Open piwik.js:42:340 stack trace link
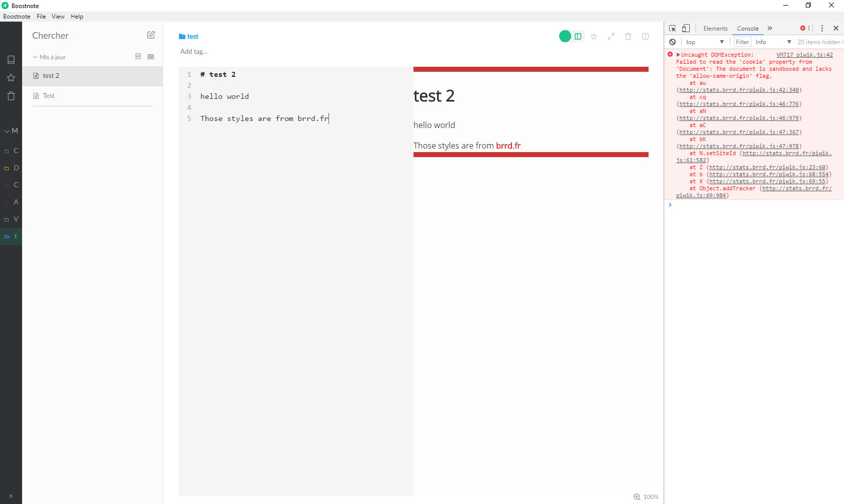 point(739,90)
